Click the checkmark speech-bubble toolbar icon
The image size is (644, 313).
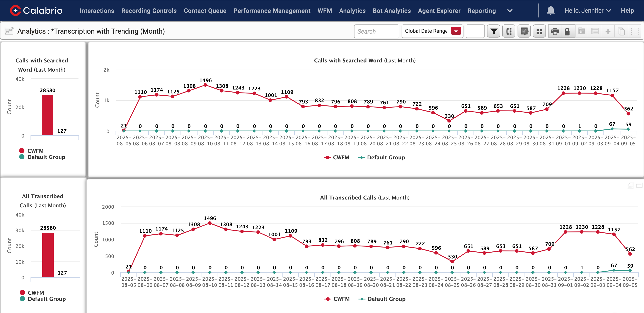click(x=524, y=31)
